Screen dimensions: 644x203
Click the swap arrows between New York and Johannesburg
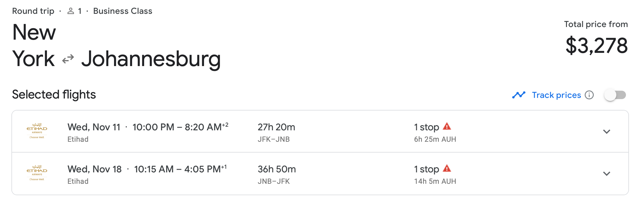click(69, 58)
